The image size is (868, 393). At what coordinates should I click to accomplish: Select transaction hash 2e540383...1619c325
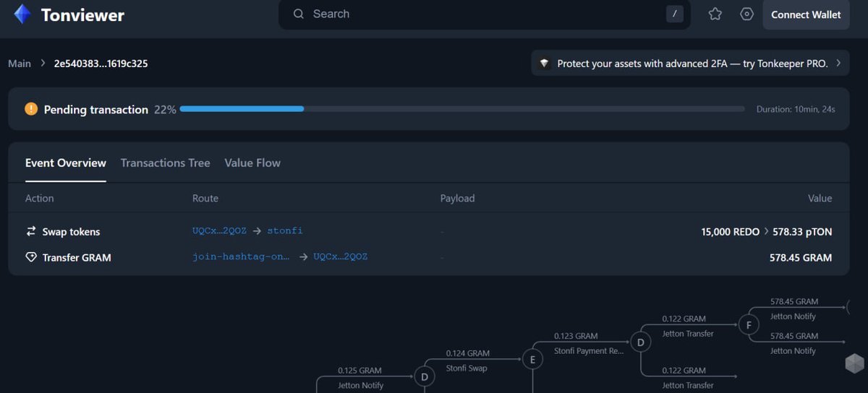101,64
